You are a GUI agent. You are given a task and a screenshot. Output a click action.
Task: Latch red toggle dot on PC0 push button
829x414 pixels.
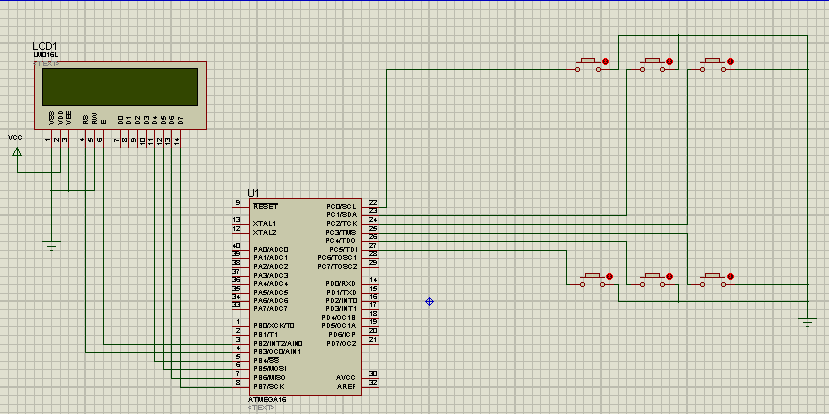tap(606, 61)
